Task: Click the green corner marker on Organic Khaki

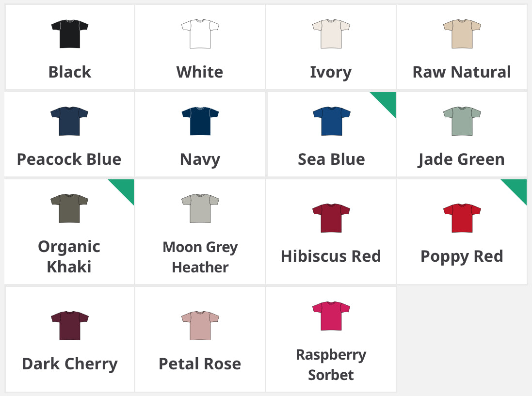Action: [125, 188]
